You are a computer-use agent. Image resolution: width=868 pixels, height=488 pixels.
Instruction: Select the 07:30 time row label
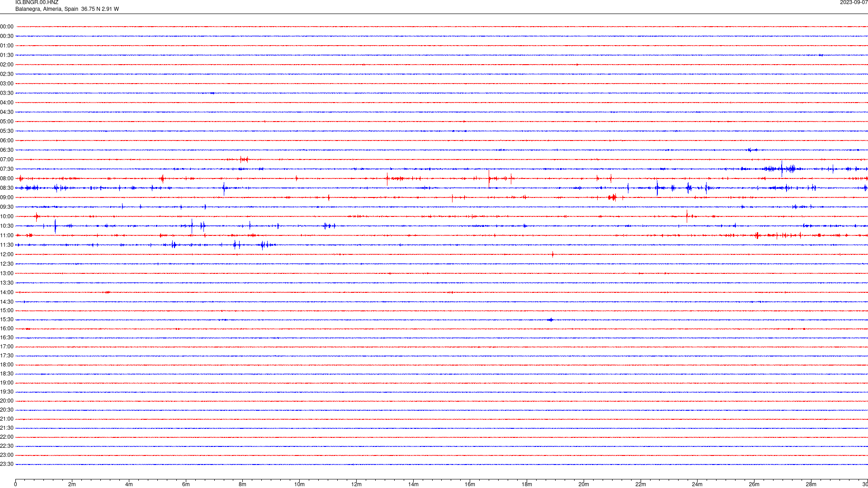(7, 169)
